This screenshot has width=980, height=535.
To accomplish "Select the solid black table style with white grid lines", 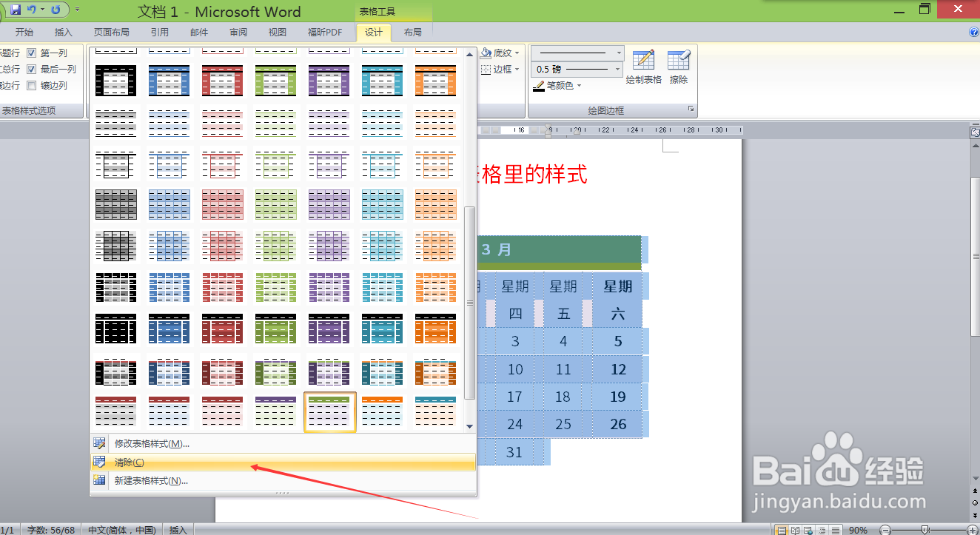I will tap(116, 329).
